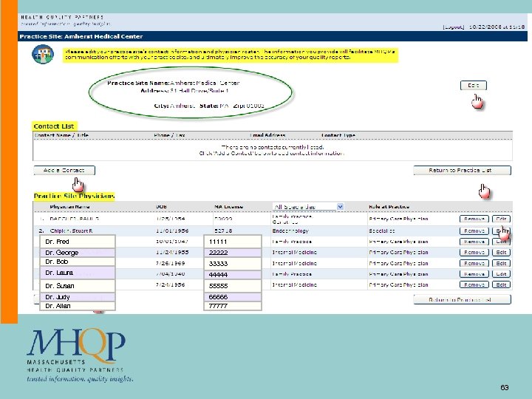This screenshot has width=532, height=399.
Task: Click the DOB column header
Action: (161, 207)
